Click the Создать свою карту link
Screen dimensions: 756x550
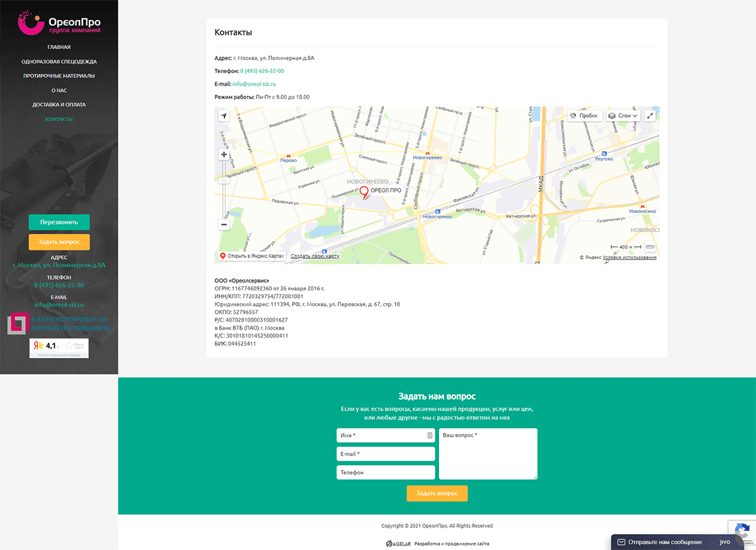(315, 256)
